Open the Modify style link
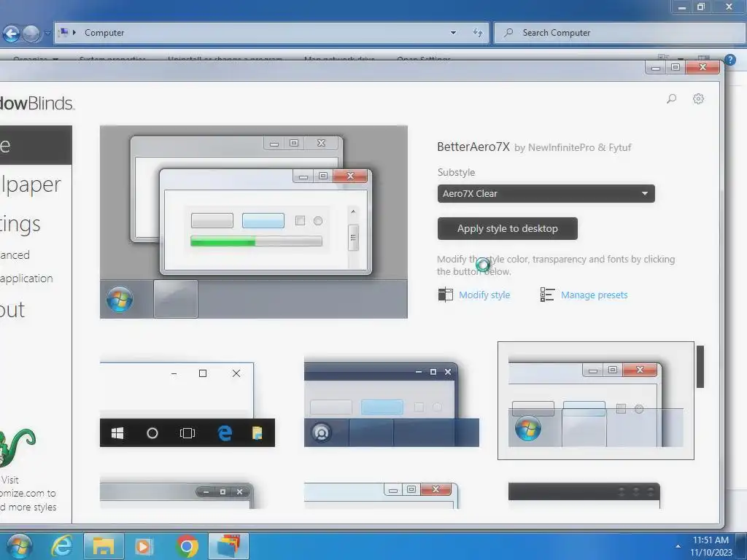747x560 pixels. pyautogui.click(x=484, y=295)
